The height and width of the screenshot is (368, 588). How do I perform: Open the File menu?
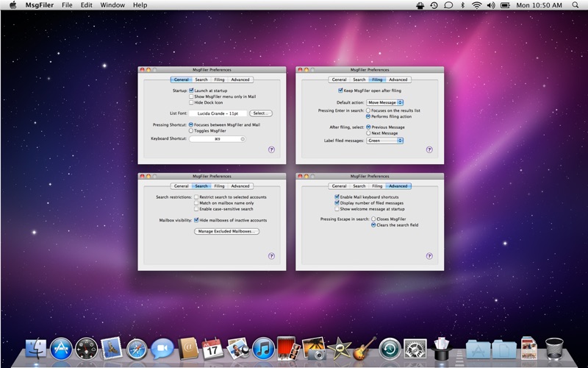click(x=67, y=5)
